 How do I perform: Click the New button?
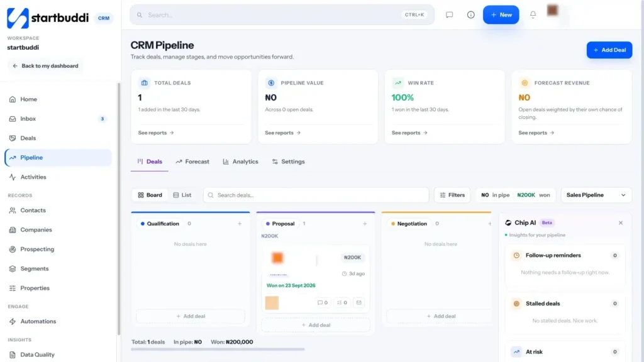point(501,15)
